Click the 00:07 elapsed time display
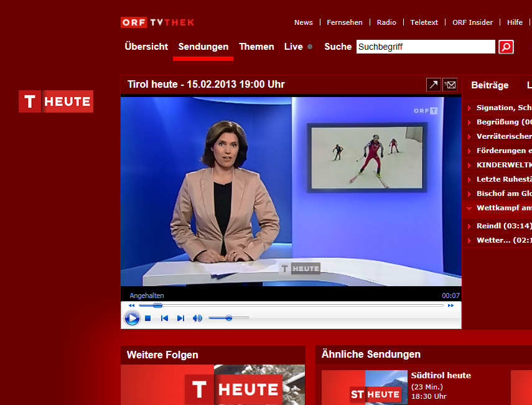This screenshot has width=532, height=405. coord(450,296)
